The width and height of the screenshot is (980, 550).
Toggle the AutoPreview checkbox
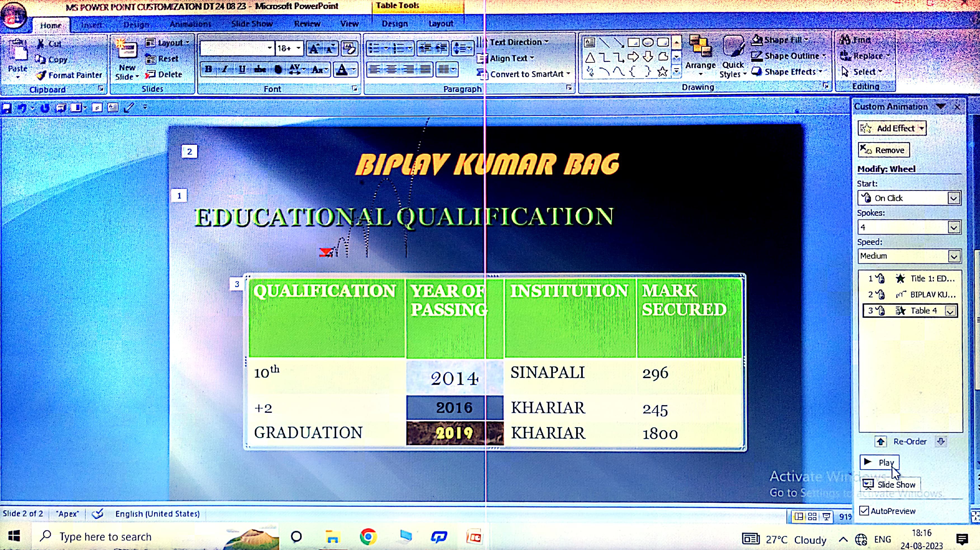[x=864, y=511]
